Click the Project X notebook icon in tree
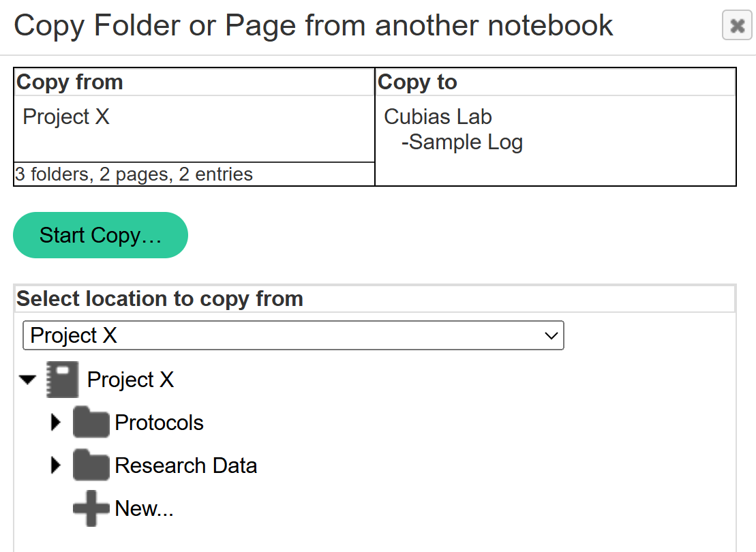The width and height of the screenshot is (756, 552). coord(62,380)
